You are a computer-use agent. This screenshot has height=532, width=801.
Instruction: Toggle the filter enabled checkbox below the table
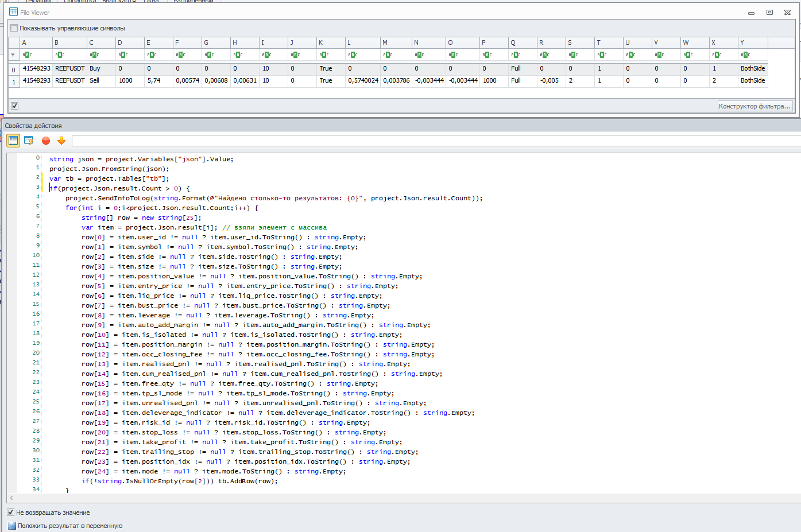tap(14, 106)
